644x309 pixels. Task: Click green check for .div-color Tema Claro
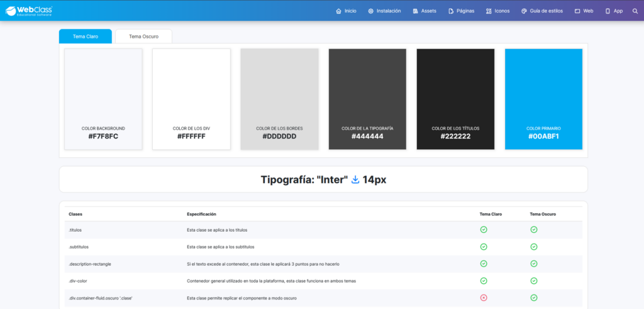(x=484, y=281)
